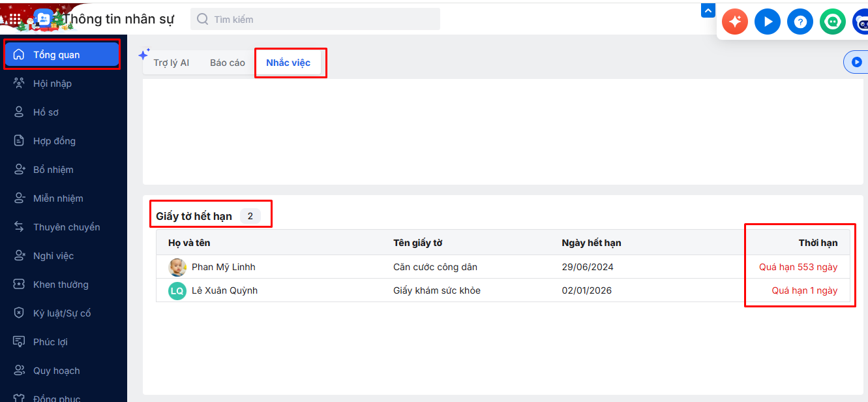Switch to the Báo cáo tab

coord(228,63)
